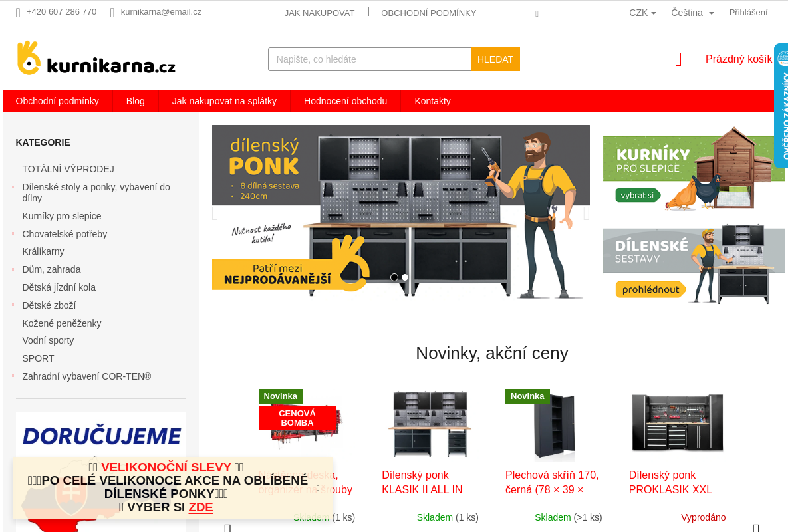The height and width of the screenshot is (532, 798).
Task: Expand Dílenské stoly a ponky category
Action: click(x=13, y=187)
